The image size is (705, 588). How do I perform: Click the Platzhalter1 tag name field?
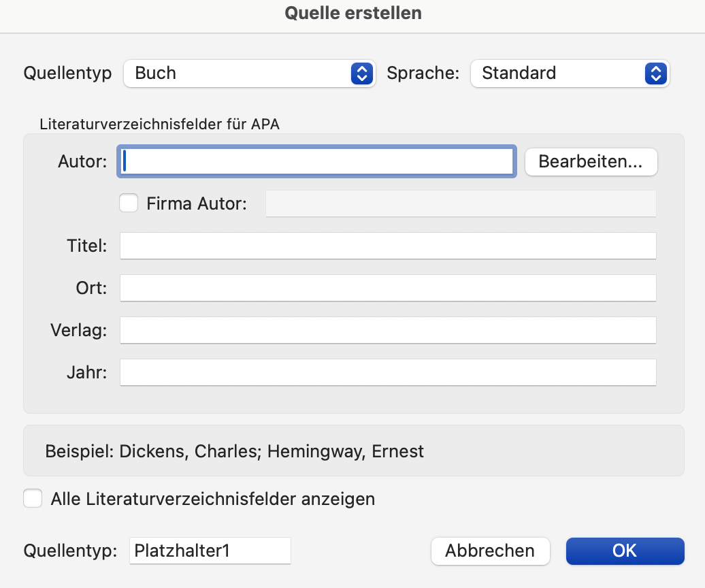tap(210, 551)
